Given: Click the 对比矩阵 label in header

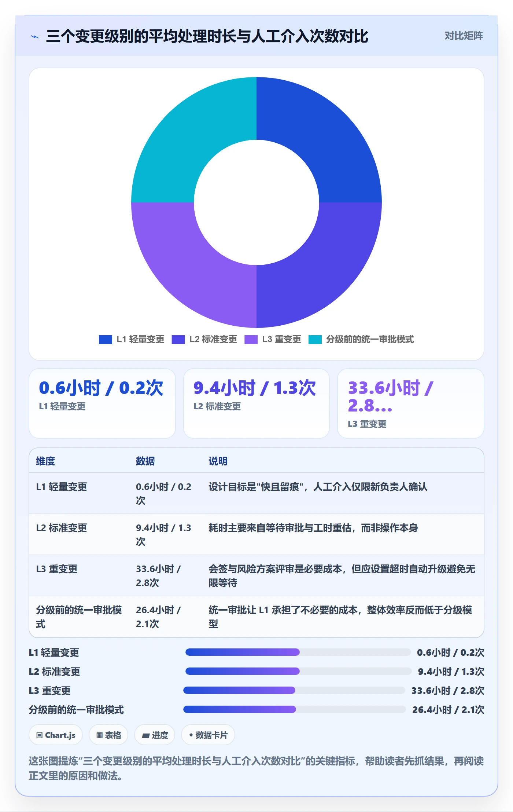Looking at the screenshot, I should (x=464, y=36).
